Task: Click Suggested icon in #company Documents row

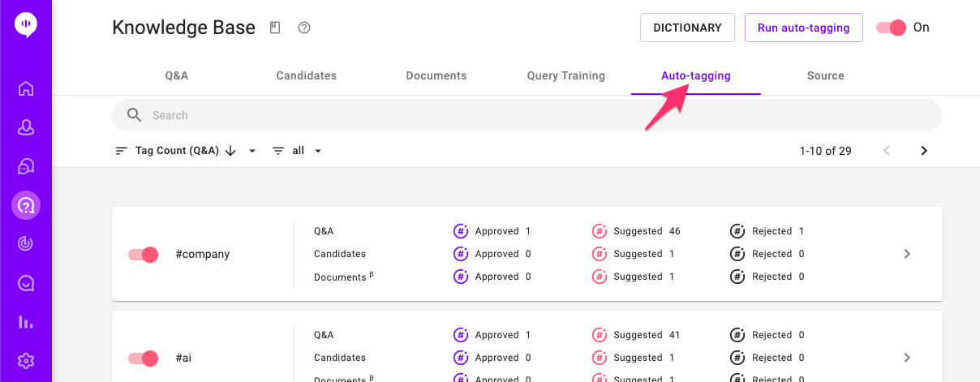Action: tap(600, 277)
